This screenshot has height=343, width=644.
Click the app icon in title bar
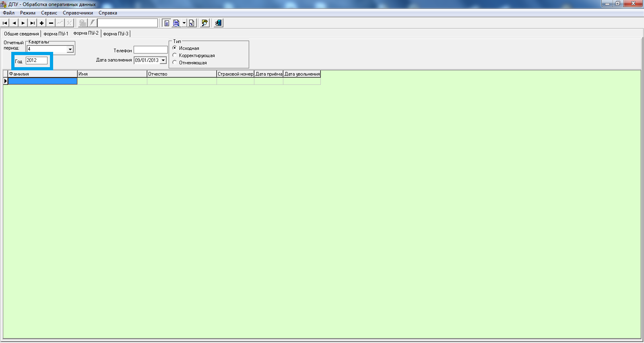4,4
